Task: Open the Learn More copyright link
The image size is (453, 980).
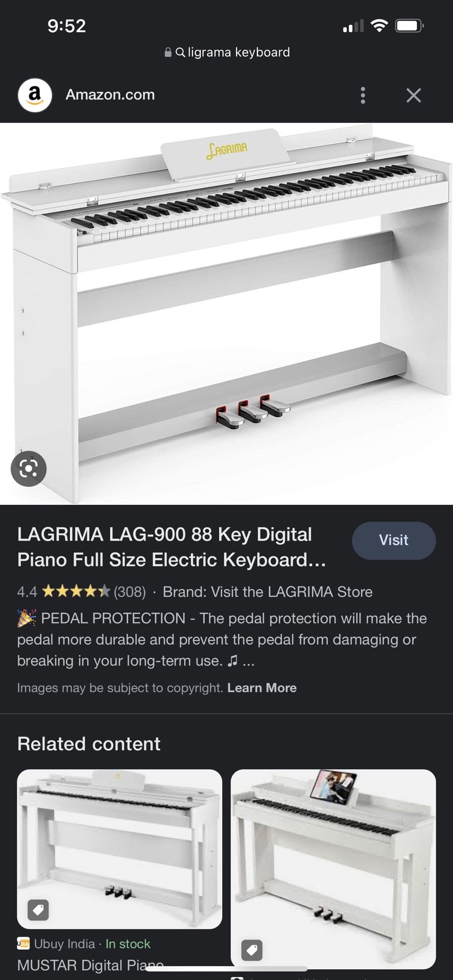Action: pos(262,688)
